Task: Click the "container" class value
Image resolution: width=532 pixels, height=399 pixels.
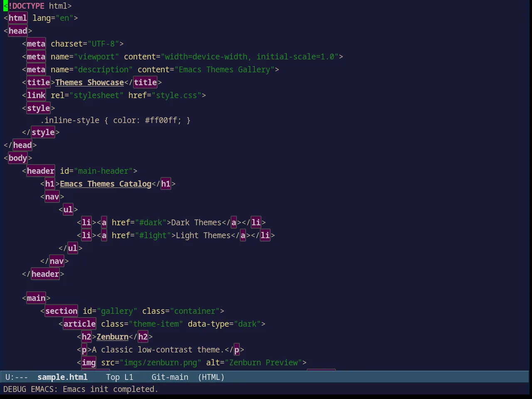Action: click(195, 311)
